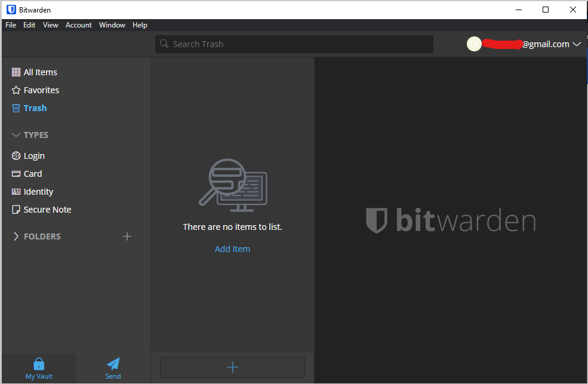The height and width of the screenshot is (384, 588).
Task: Click the FOLDERS section heading
Action: point(42,236)
